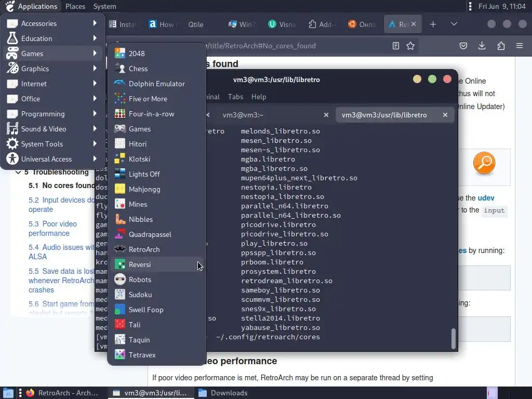Expand the Programming menu category
The height and width of the screenshot is (399, 532).
point(52,114)
